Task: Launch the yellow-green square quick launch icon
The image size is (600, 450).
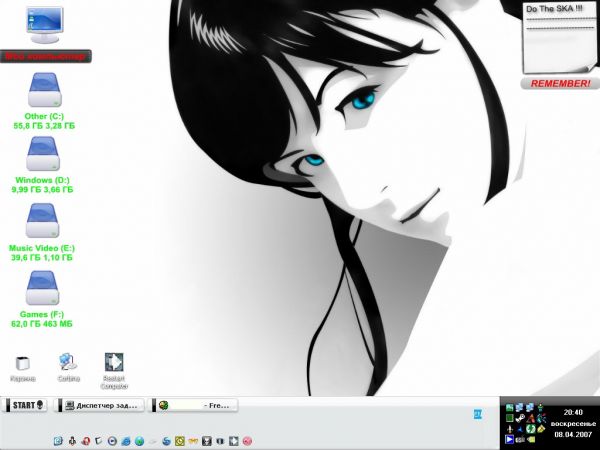Action: point(180,441)
